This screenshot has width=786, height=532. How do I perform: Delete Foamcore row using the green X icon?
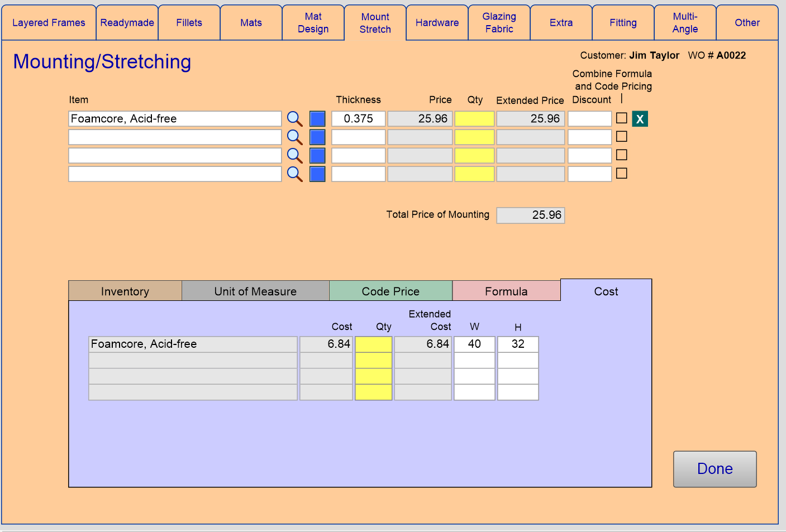pos(640,119)
